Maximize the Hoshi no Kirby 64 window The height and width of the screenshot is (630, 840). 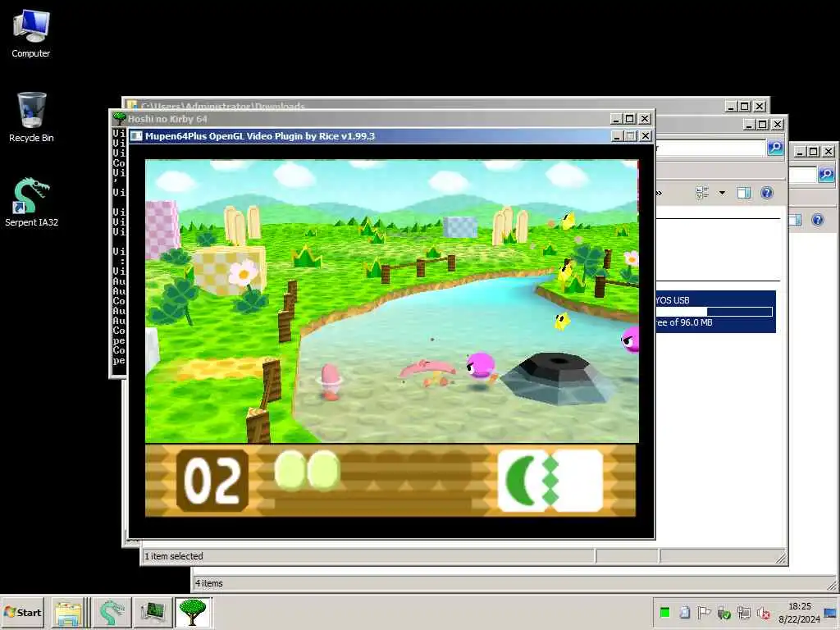(630, 118)
